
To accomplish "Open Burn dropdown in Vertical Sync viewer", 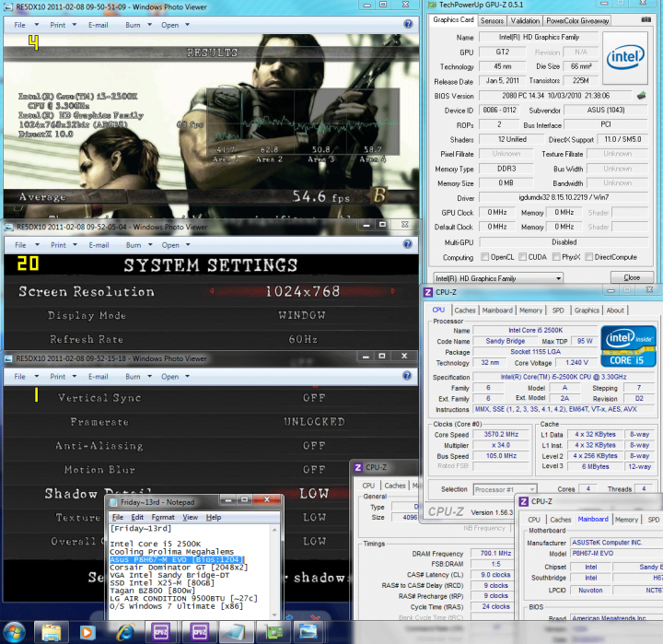I will 138,377.
